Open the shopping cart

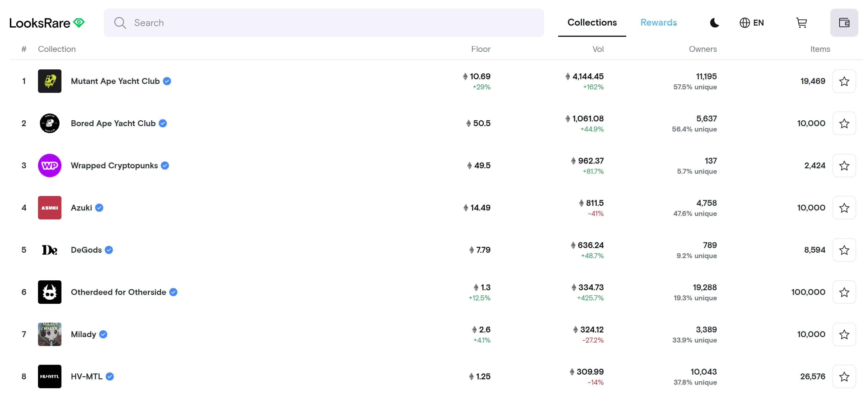[x=801, y=23]
